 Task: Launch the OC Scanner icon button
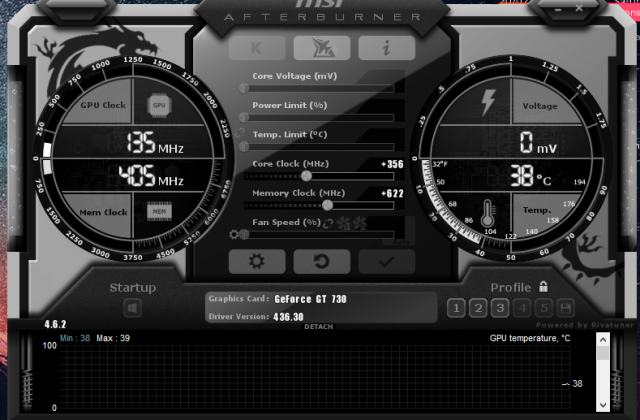pos(322,48)
